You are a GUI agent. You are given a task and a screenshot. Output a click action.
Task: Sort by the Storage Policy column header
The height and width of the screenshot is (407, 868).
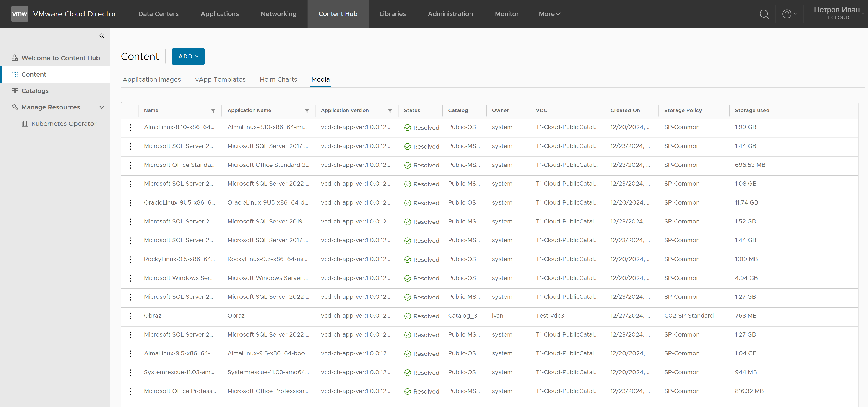[683, 111]
